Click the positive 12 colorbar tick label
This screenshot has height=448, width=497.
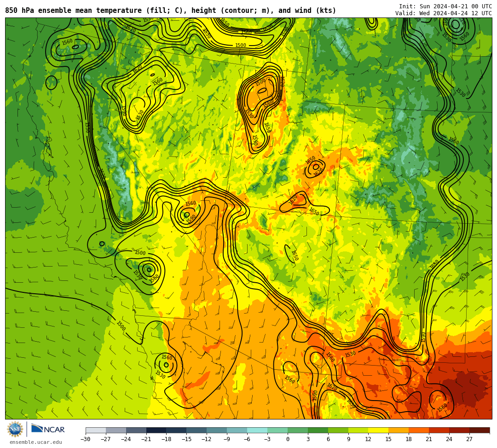point(369,439)
